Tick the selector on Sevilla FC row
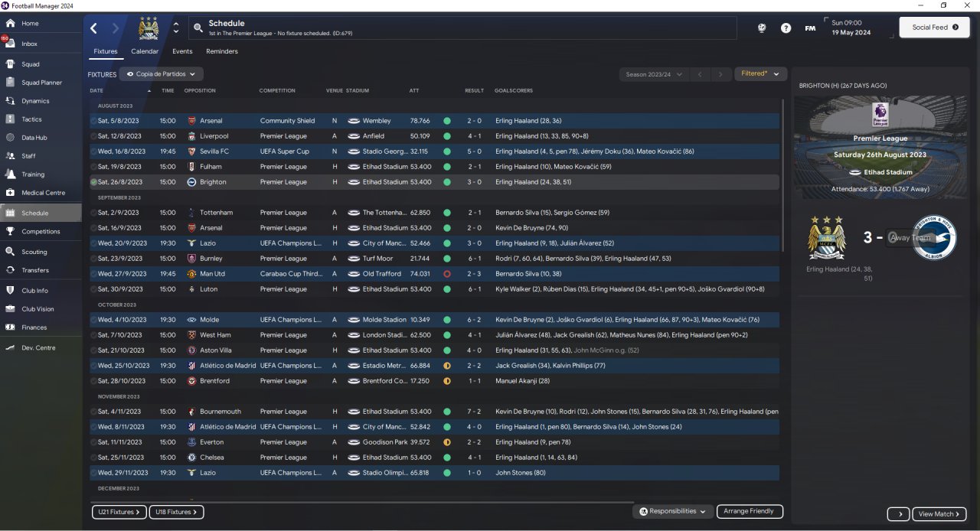The image size is (980, 531). pyautogui.click(x=93, y=151)
